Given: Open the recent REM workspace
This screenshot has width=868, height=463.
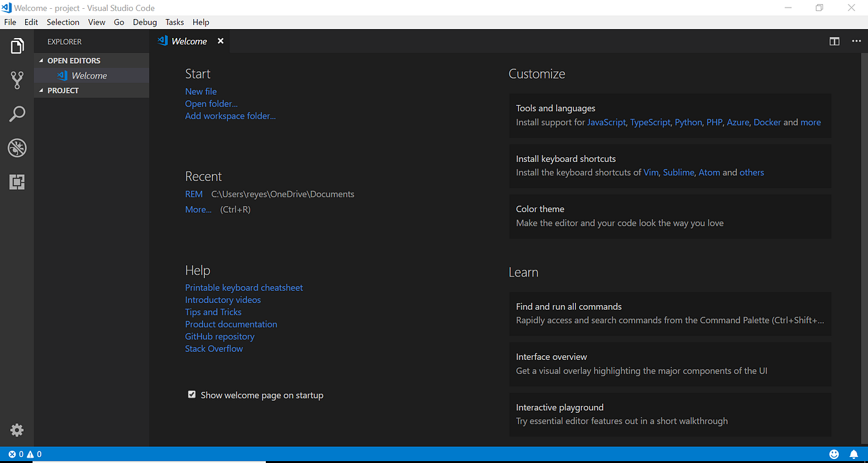Looking at the screenshot, I should pos(193,194).
